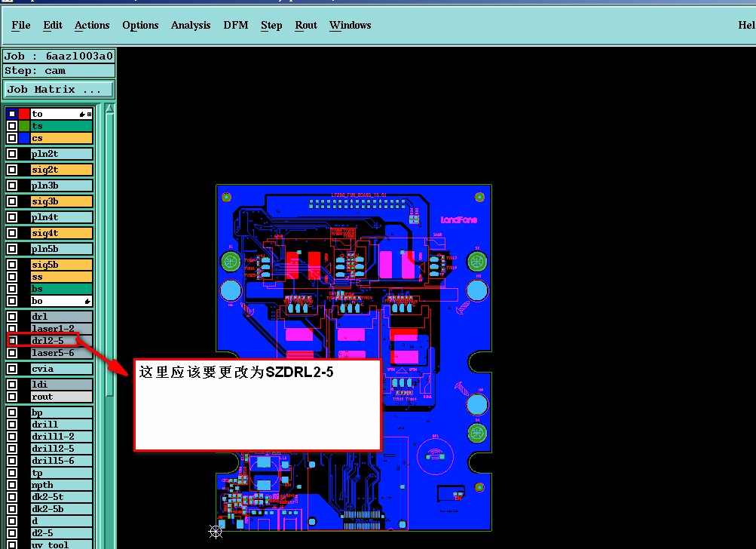Open the Options menu

[140, 25]
